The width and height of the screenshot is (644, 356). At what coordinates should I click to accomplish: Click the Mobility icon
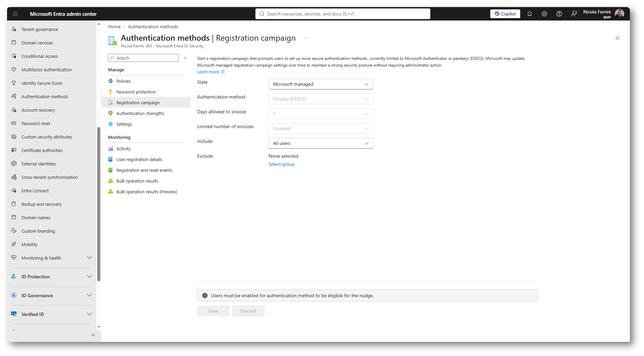point(14,244)
